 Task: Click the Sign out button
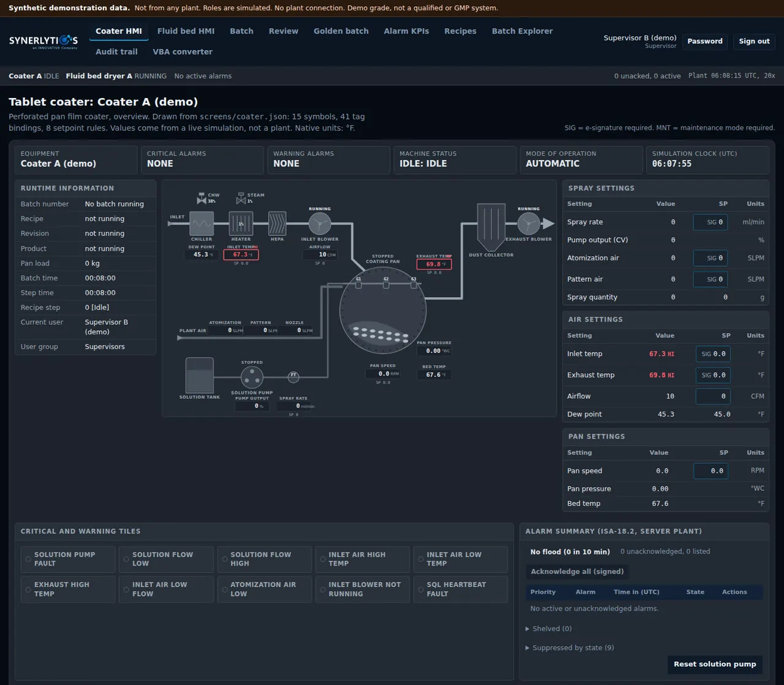pos(755,42)
